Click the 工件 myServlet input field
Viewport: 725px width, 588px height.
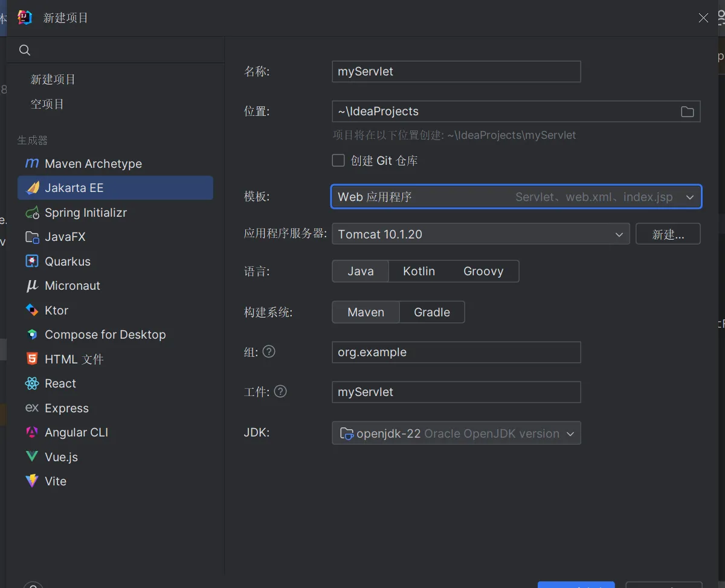(456, 392)
